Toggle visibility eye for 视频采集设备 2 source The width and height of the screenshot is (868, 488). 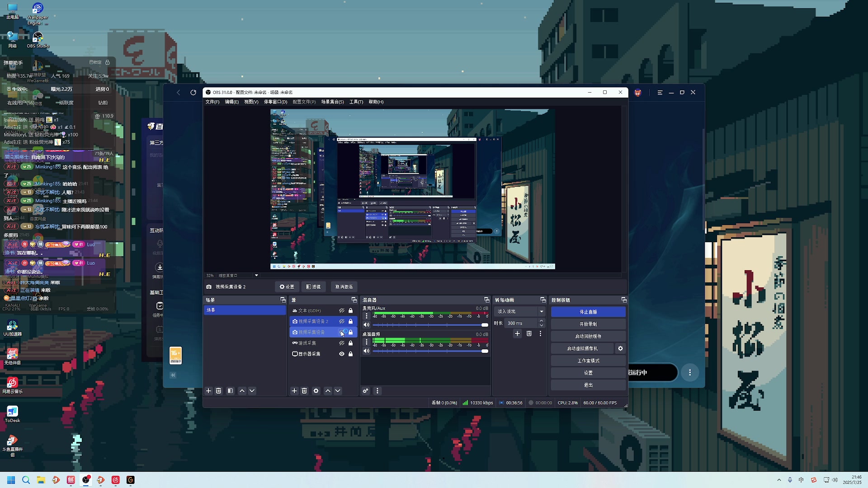point(342,321)
